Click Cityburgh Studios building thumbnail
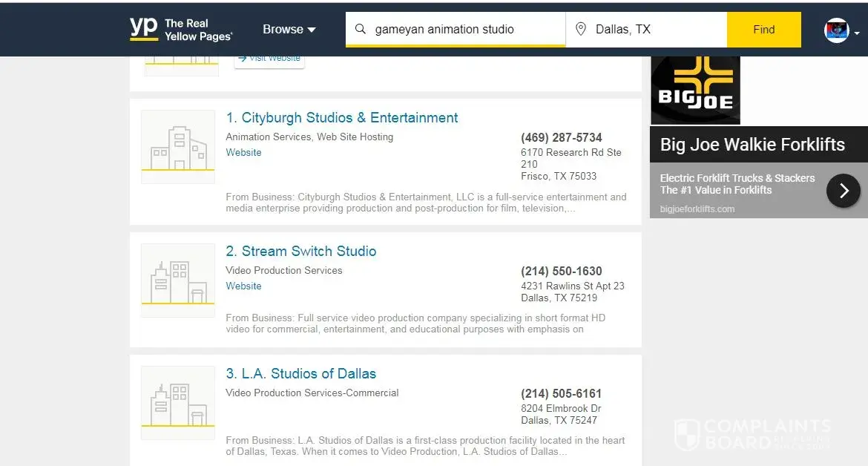 [x=178, y=147]
